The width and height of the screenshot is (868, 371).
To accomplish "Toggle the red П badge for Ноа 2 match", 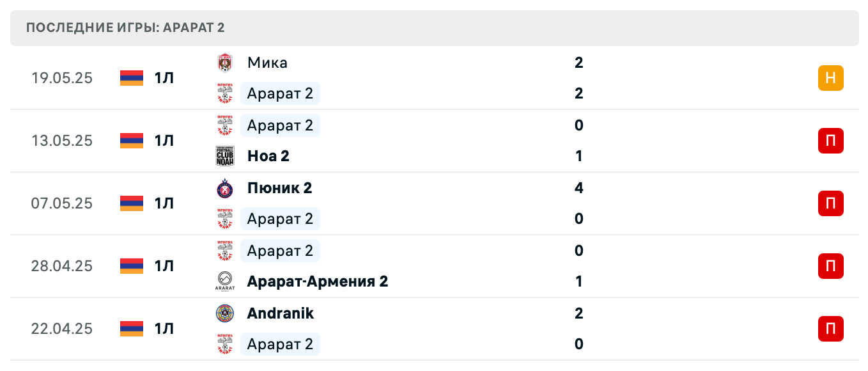I will point(830,141).
